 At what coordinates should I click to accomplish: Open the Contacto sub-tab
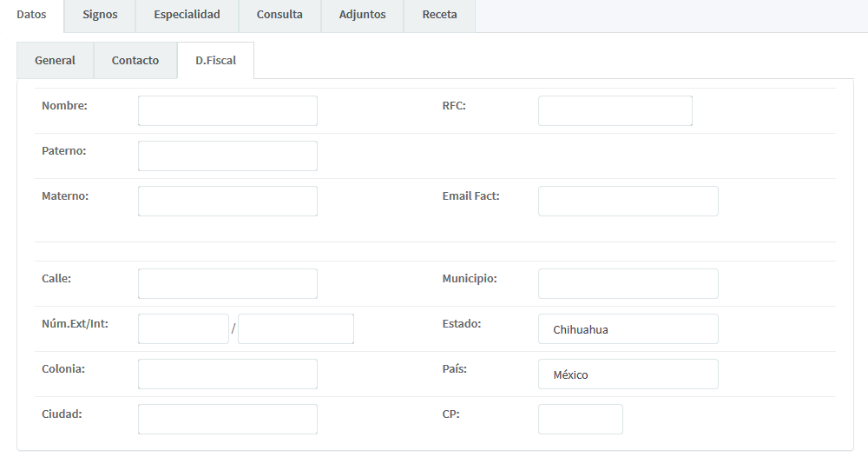135,61
